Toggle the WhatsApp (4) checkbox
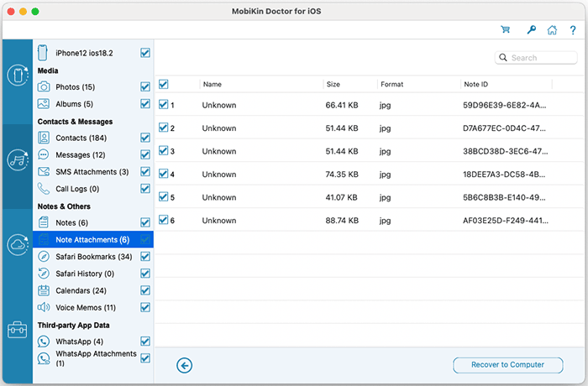 pos(145,342)
